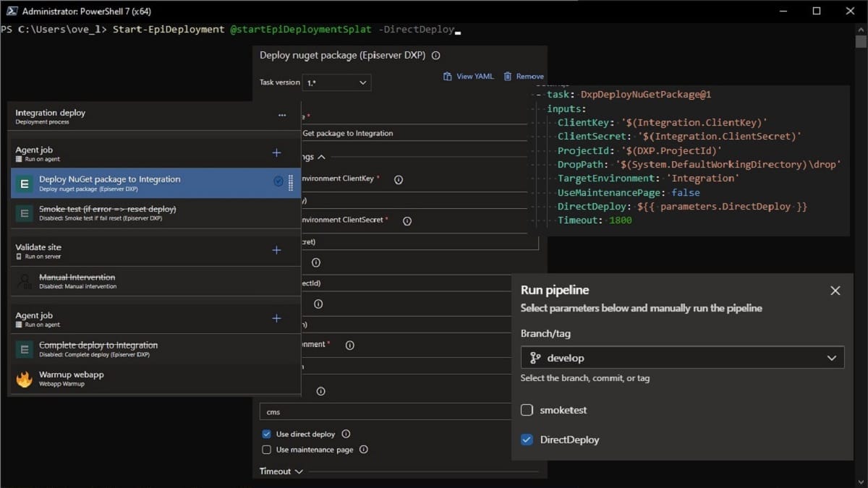Image resolution: width=868 pixels, height=488 pixels.
Task: Close the Run pipeline panel
Action: 835,291
